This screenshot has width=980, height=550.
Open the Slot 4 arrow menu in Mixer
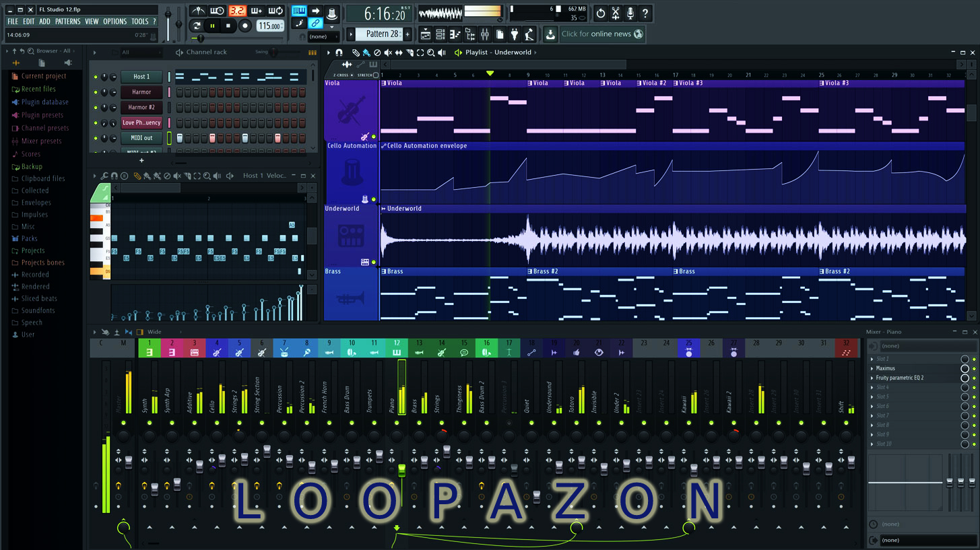pyautogui.click(x=872, y=388)
